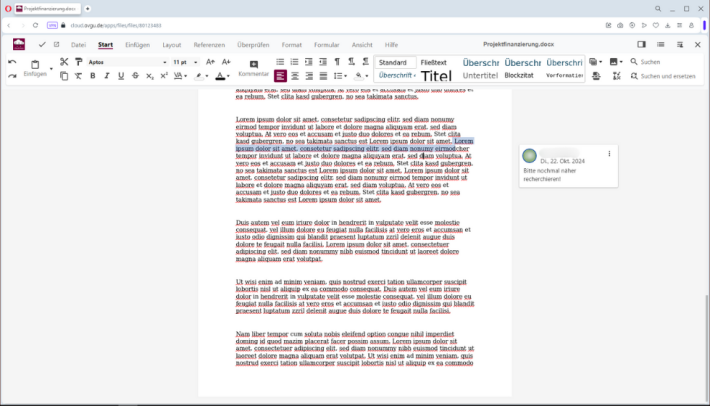Expand the Einfügen paste options arrow
The height and width of the screenshot is (406, 710).
51,69
